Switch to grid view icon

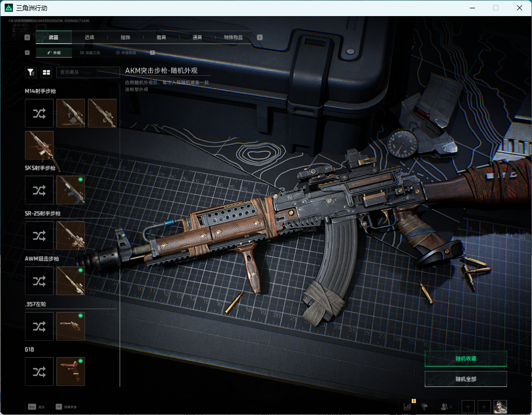[x=46, y=72]
